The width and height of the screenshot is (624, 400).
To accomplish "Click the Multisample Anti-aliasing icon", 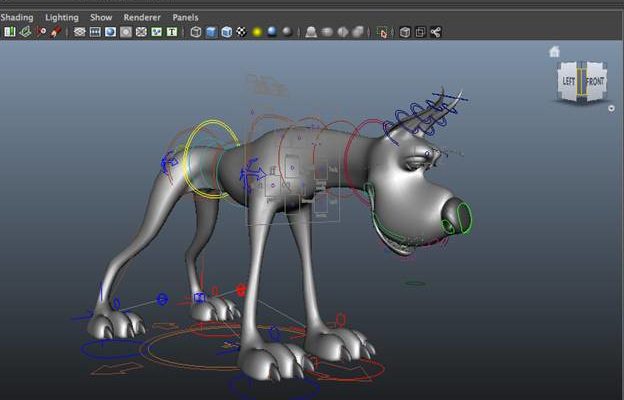I will (343, 32).
